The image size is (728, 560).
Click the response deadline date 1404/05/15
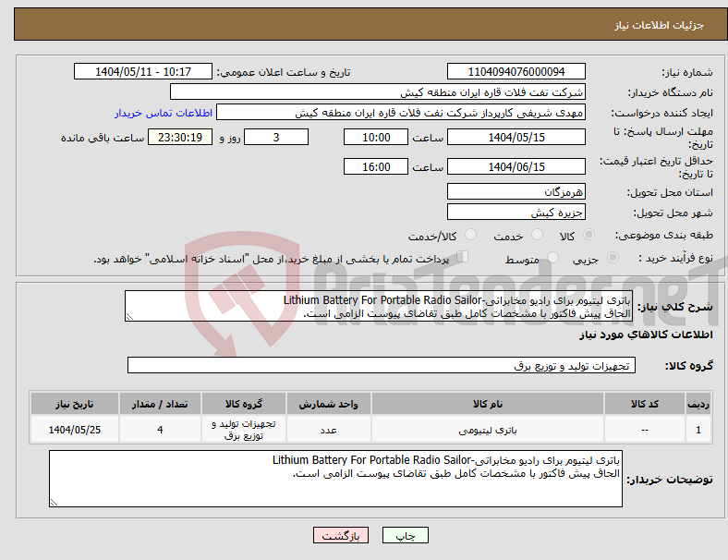(x=516, y=137)
